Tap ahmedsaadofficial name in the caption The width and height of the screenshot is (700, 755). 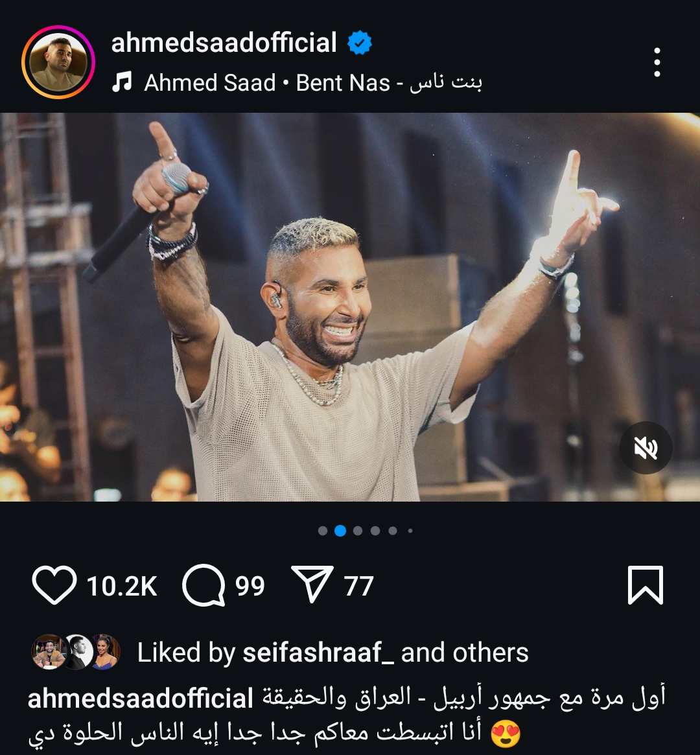[x=140, y=699]
